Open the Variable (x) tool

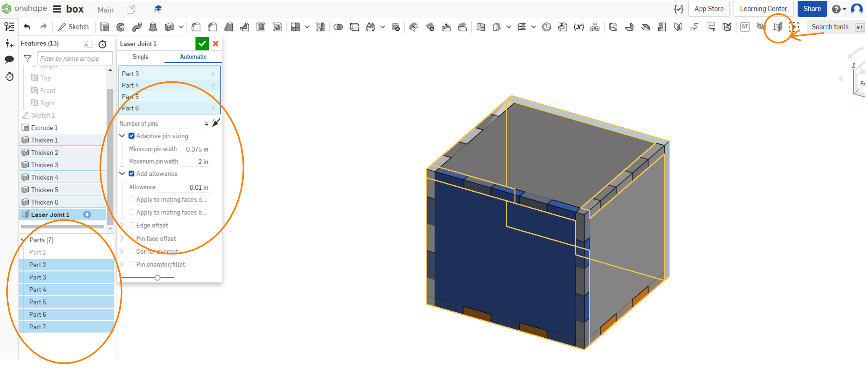click(579, 27)
